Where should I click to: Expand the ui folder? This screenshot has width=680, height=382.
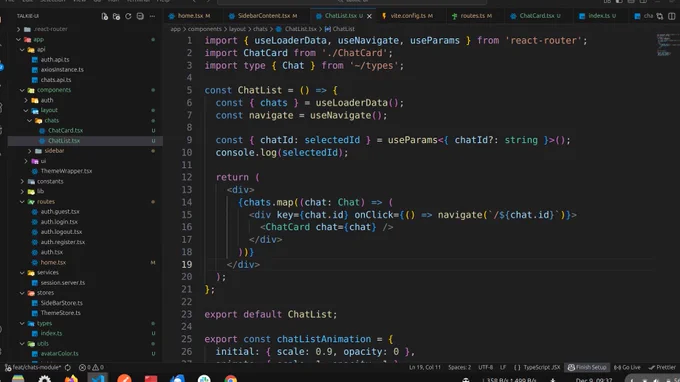43,161
